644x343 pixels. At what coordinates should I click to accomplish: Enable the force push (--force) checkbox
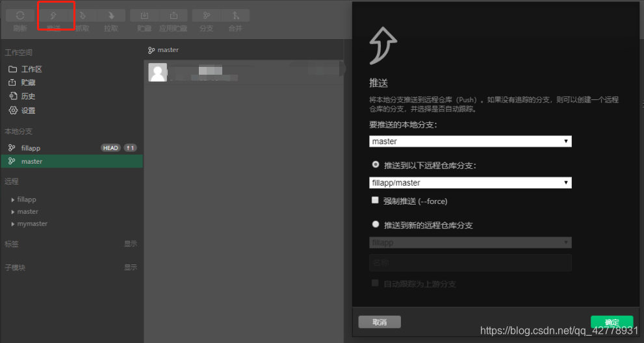pyautogui.click(x=375, y=200)
